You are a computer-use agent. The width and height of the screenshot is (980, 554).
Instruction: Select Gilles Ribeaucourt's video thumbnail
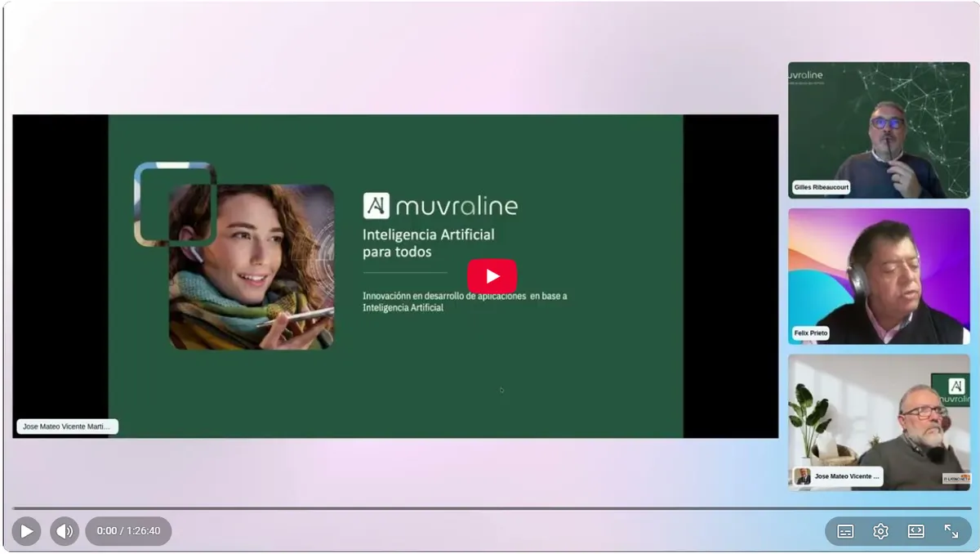click(x=879, y=130)
